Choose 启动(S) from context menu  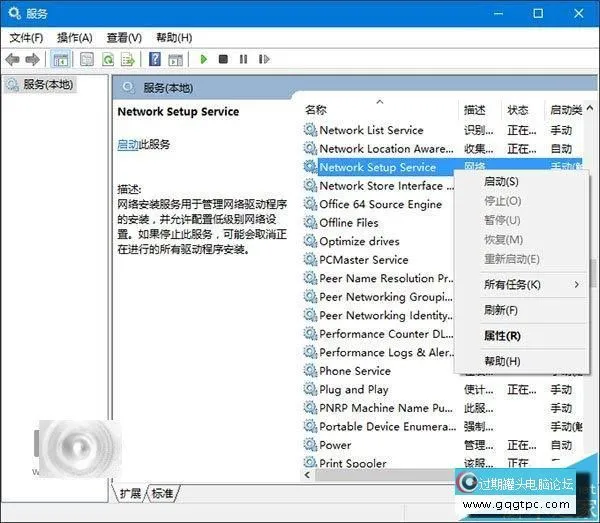click(501, 182)
